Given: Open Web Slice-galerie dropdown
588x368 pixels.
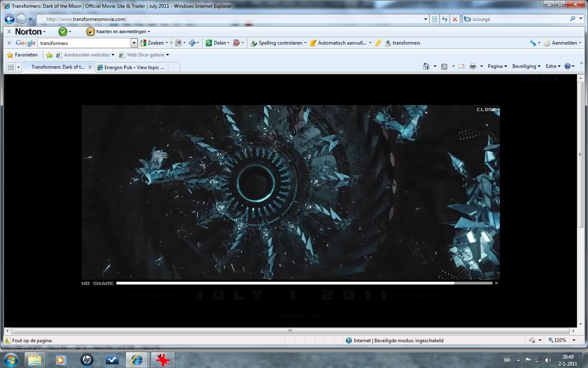Looking at the screenshot, I should tap(144, 55).
